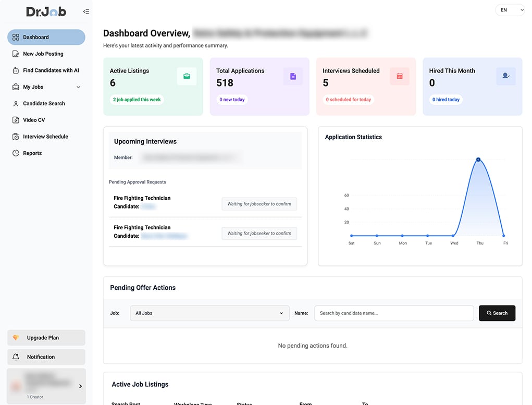The image size is (532, 405).
Task: Click the Active Listings briefcase icon
Action: tap(187, 76)
